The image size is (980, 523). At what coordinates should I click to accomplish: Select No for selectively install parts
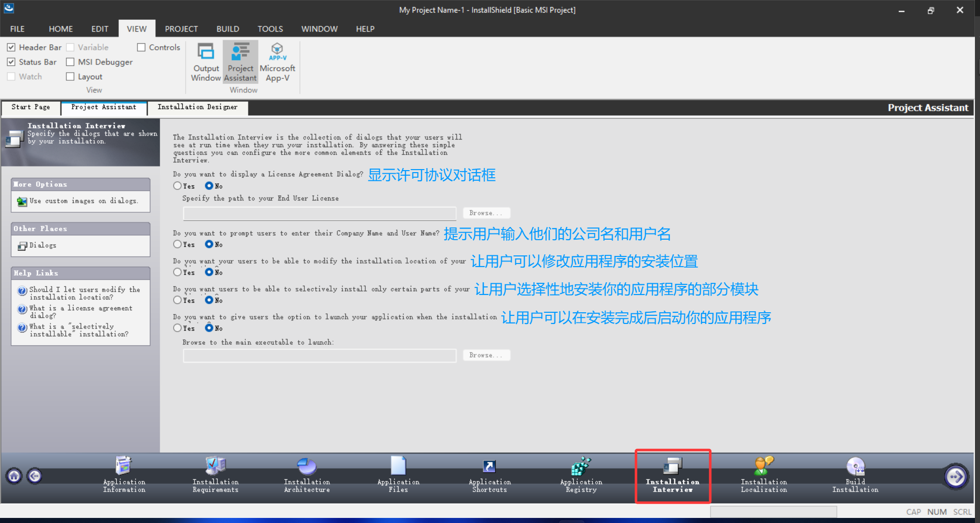(209, 300)
